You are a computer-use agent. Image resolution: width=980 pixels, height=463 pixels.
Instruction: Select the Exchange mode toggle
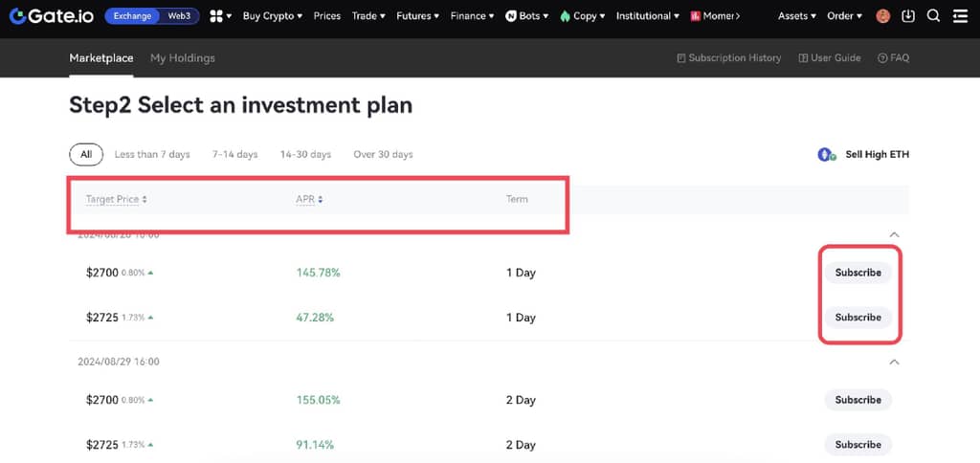[132, 16]
